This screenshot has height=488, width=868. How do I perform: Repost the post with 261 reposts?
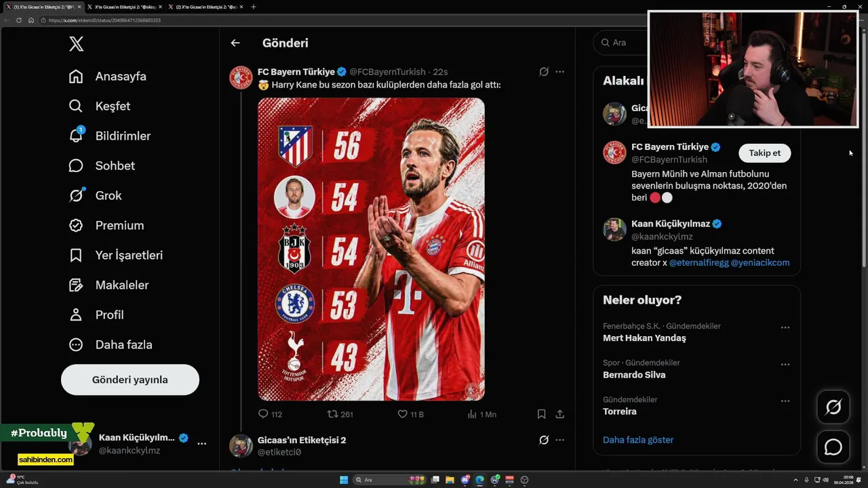(x=340, y=414)
